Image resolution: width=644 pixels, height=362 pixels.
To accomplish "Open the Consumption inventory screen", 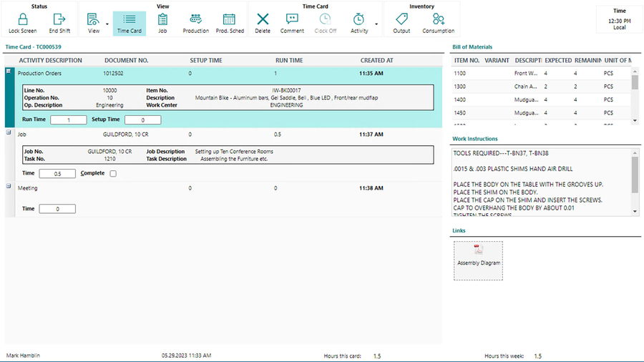I will pyautogui.click(x=438, y=22).
